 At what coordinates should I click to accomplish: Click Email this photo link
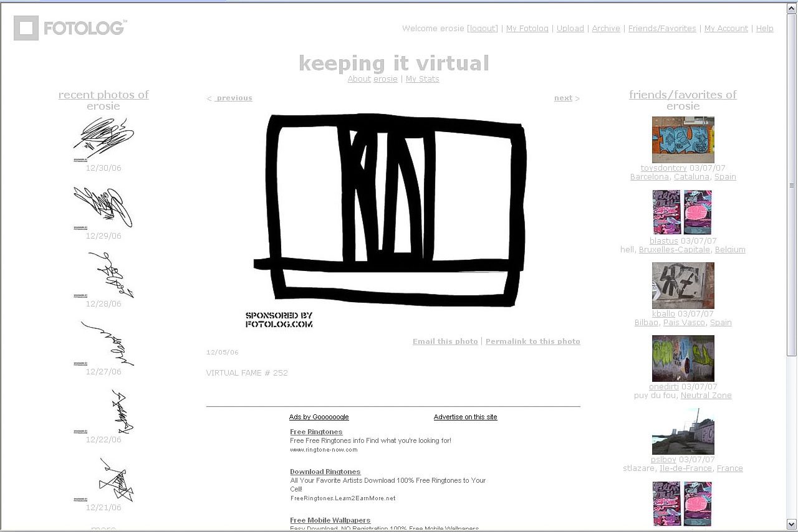(445, 341)
